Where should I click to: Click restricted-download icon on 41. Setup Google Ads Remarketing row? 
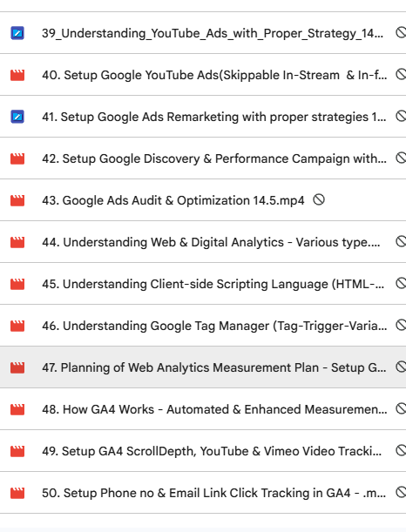402,116
